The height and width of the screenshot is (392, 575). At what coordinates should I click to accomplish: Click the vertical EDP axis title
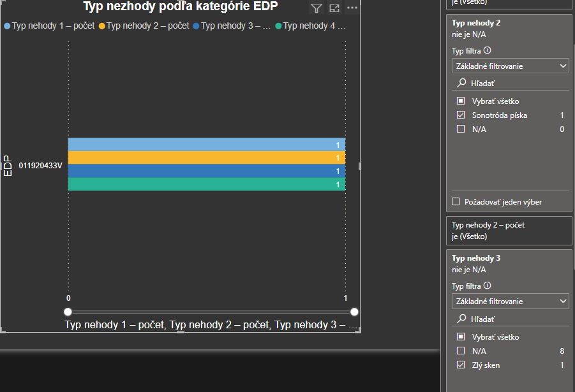point(7,166)
